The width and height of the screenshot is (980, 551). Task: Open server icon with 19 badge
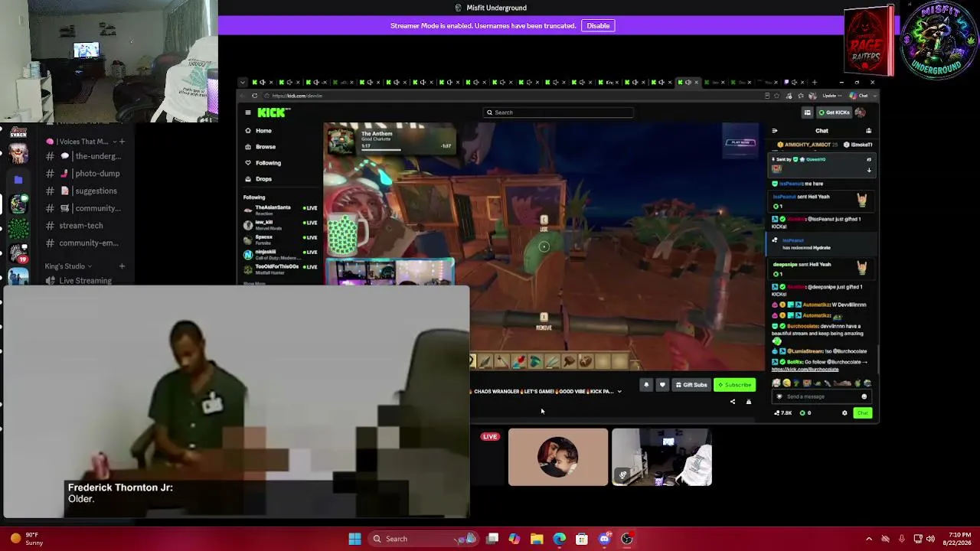coord(18,253)
